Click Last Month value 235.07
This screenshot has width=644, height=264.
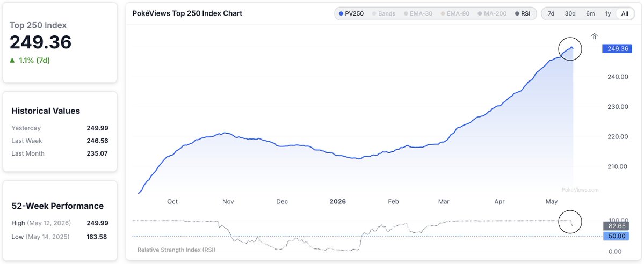[97, 153]
